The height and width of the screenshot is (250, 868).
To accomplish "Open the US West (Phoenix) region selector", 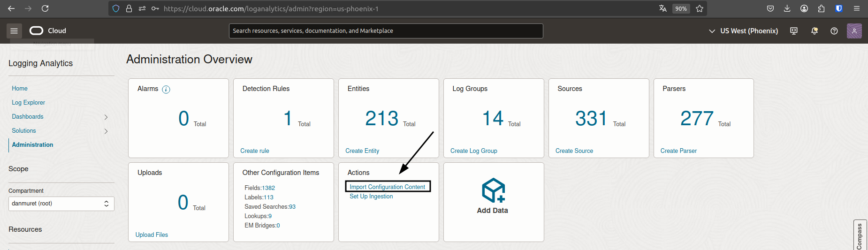I will tap(743, 31).
